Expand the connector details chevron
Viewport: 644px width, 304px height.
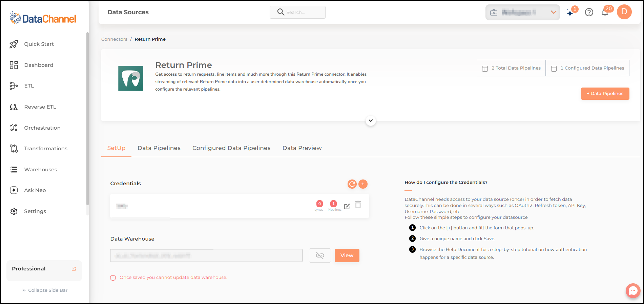(x=371, y=121)
